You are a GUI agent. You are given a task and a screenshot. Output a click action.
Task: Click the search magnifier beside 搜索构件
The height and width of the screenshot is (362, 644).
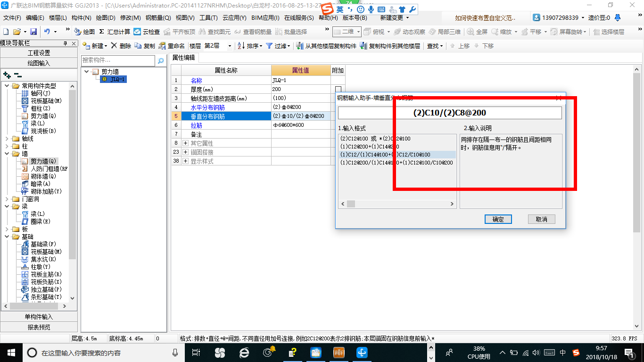pyautogui.click(x=161, y=60)
